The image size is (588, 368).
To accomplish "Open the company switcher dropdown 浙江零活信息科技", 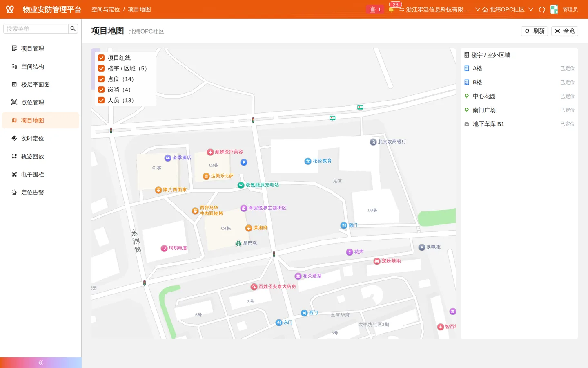I will 439,9.
